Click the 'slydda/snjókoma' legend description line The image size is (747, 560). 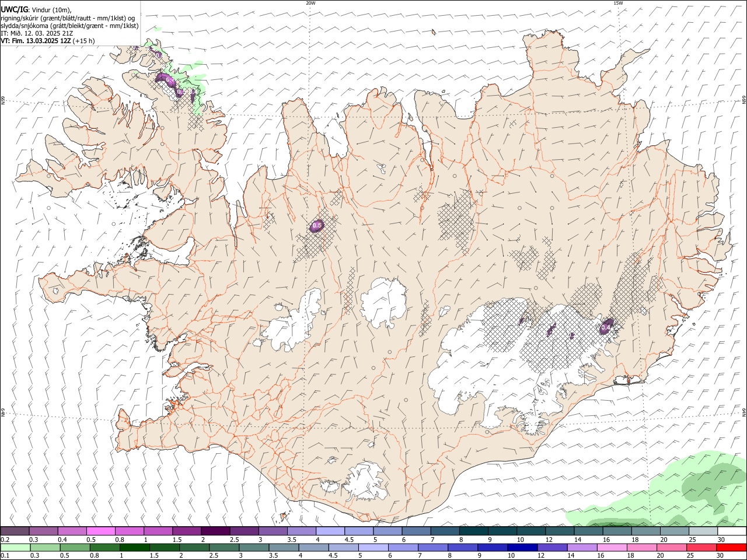(69, 26)
